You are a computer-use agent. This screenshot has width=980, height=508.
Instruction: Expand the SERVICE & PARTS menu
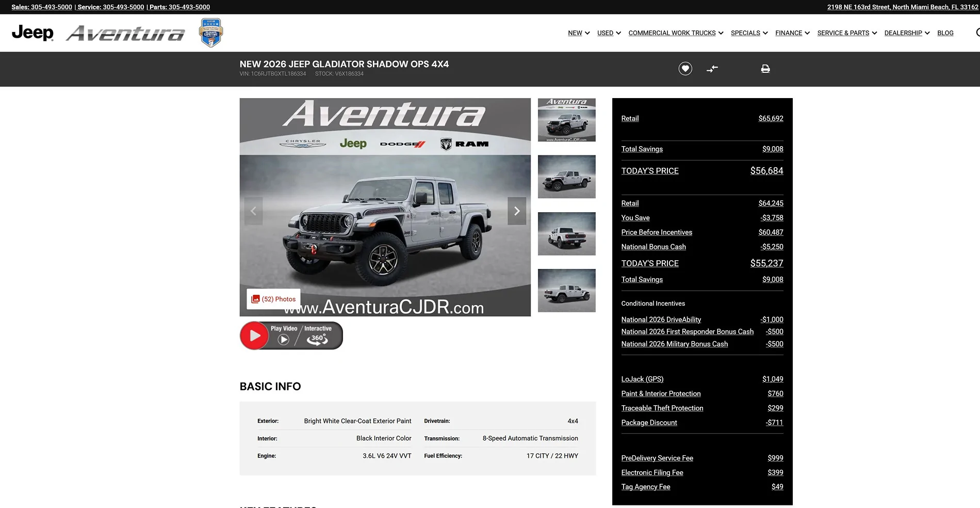(847, 33)
